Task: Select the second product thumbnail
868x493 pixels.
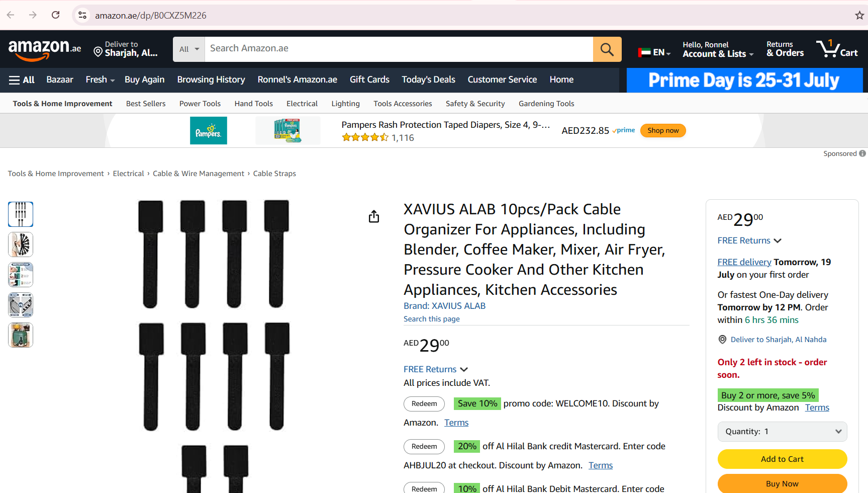Action: [x=21, y=244]
